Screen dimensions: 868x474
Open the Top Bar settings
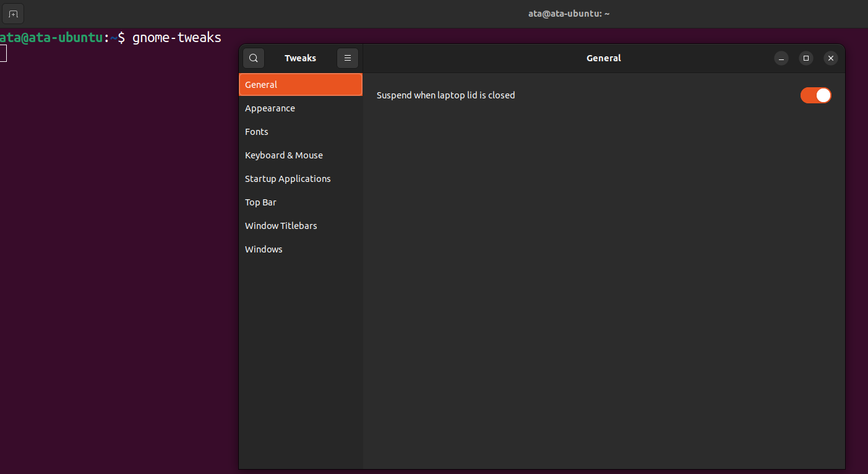(301, 202)
